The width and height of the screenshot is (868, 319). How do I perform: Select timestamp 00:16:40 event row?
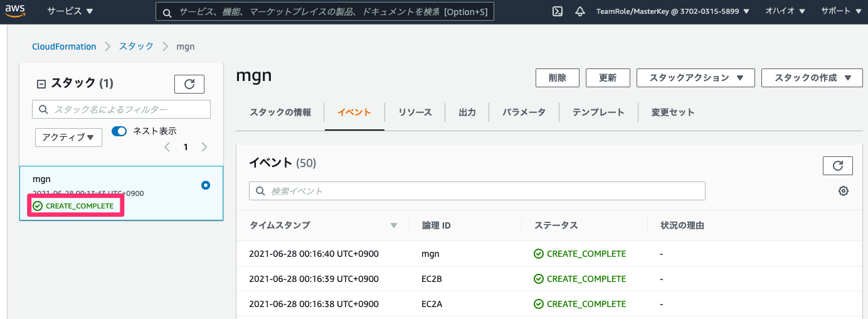point(314,254)
